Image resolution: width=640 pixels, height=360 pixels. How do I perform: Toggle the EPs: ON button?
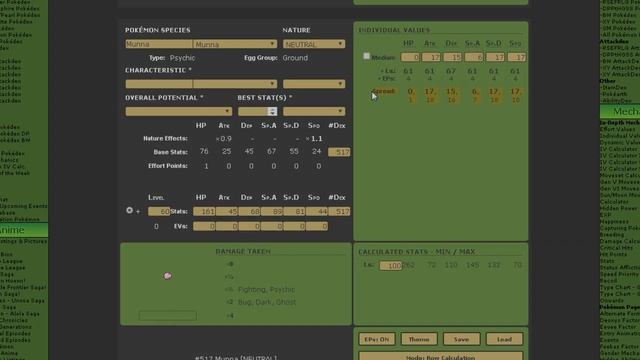tap(377, 339)
